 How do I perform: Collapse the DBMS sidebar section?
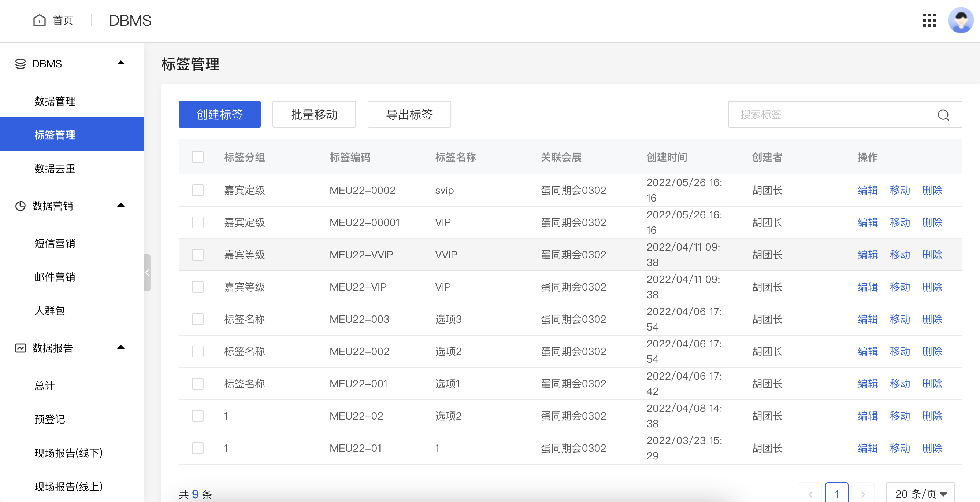[x=121, y=63]
